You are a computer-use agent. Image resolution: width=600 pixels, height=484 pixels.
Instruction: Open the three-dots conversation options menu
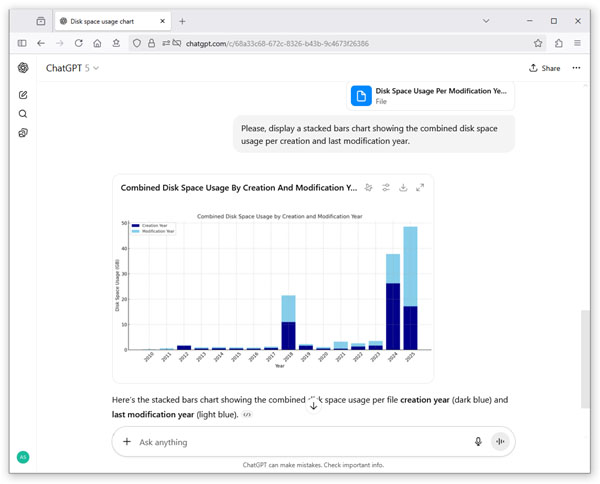tap(576, 68)
